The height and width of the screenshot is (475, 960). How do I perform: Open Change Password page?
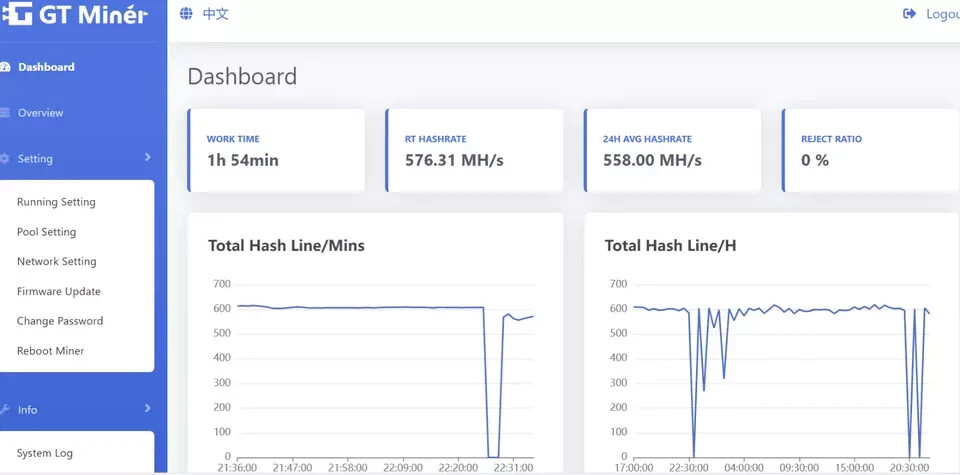(x=60, y=321)
